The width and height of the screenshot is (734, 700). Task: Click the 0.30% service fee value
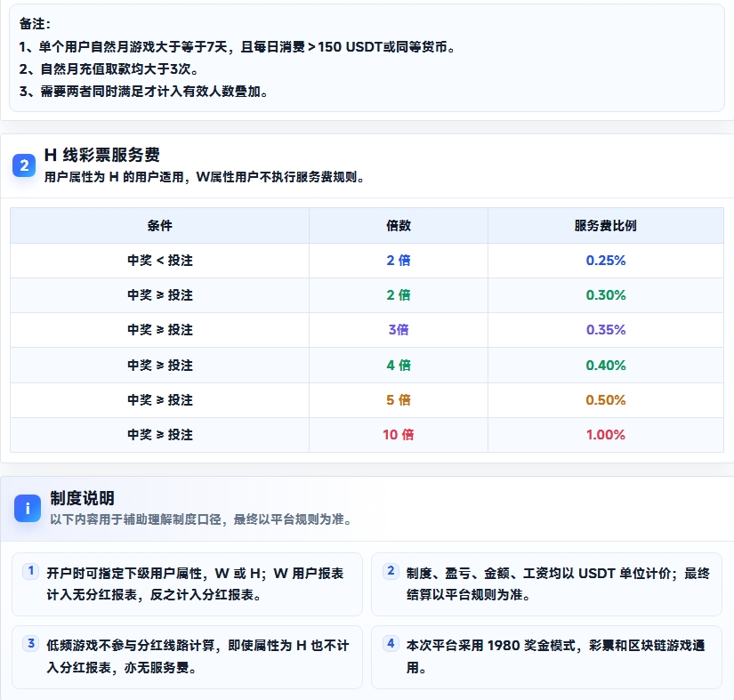tap(606, 294)
